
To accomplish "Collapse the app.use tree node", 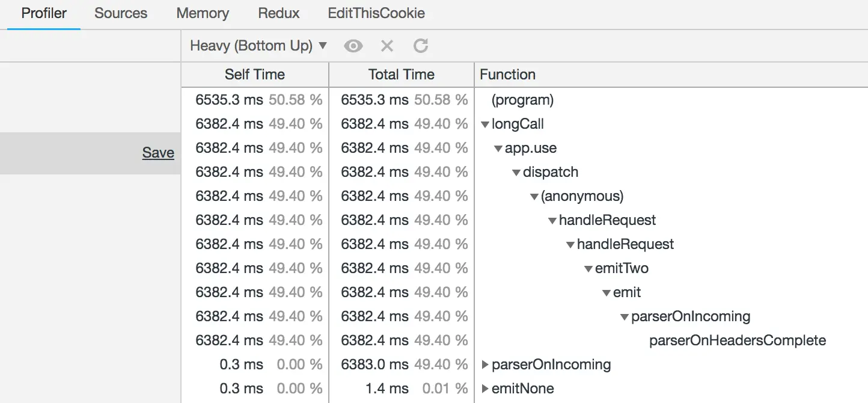I will (498, 149).
